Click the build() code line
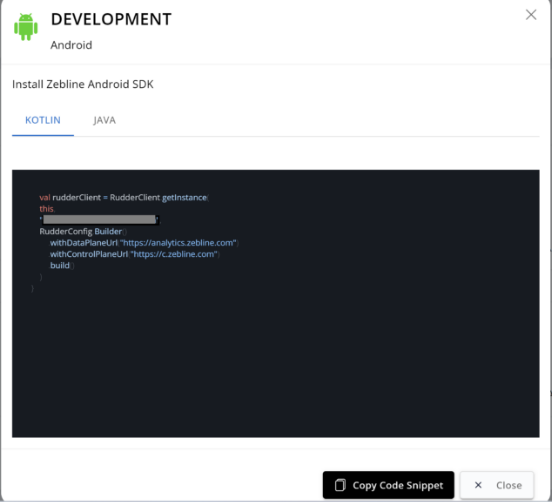This screenshot has width=552, height=502. 62,265
